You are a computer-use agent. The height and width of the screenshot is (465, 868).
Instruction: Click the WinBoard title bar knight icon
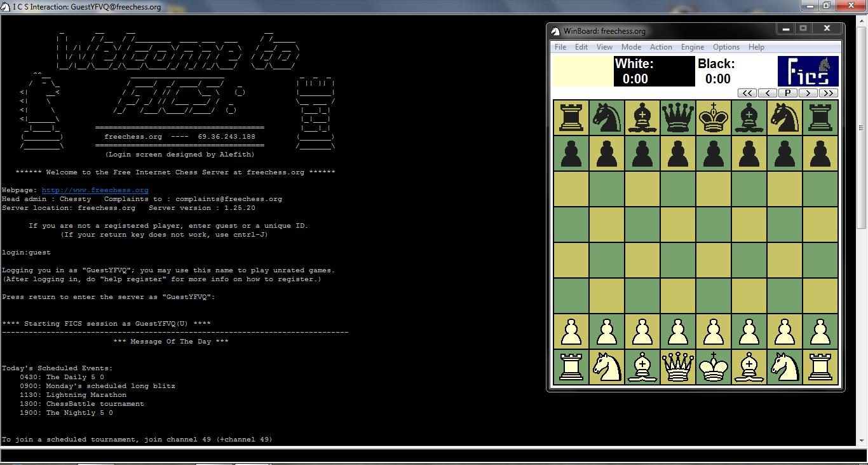(x=555, y=31)
